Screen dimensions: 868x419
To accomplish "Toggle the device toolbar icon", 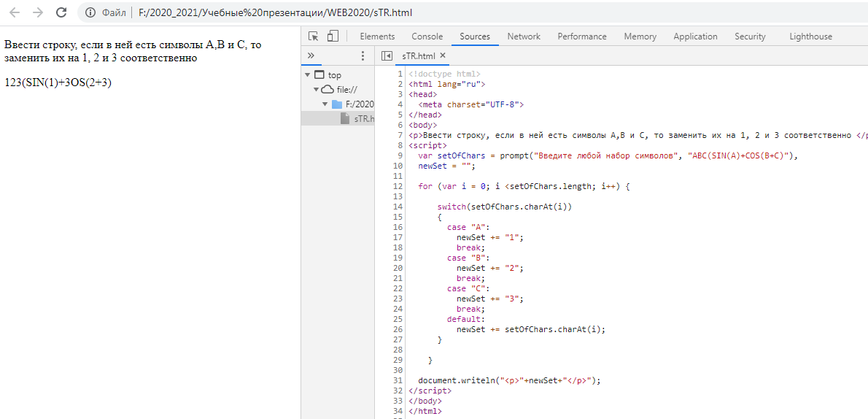I will [333, 36].
